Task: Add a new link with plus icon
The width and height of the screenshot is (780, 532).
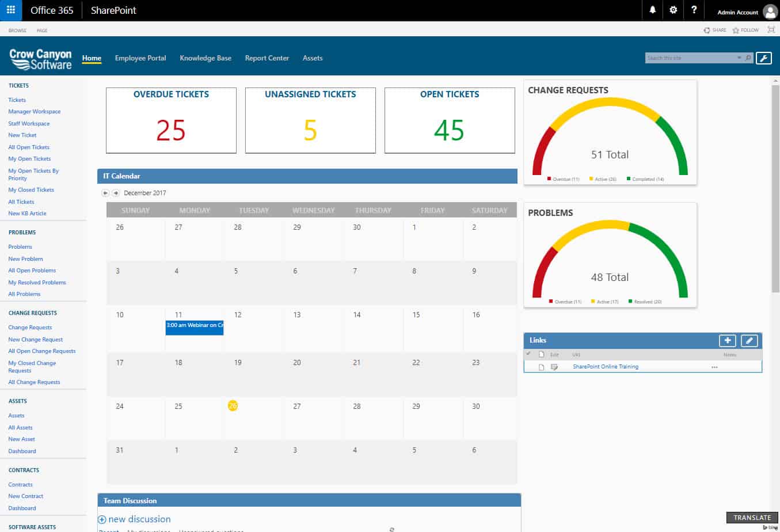Action: coord(728,340)
